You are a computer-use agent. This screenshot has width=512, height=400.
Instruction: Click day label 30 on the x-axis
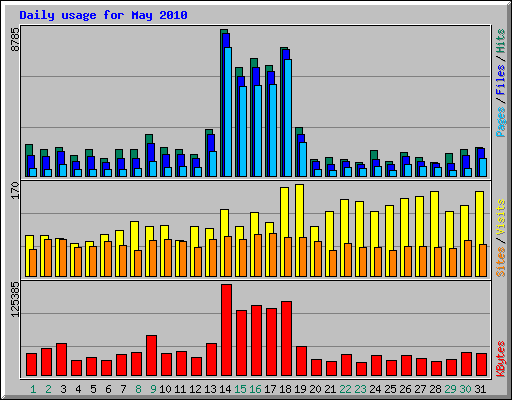pyautogui.click(x=465, y=389)
